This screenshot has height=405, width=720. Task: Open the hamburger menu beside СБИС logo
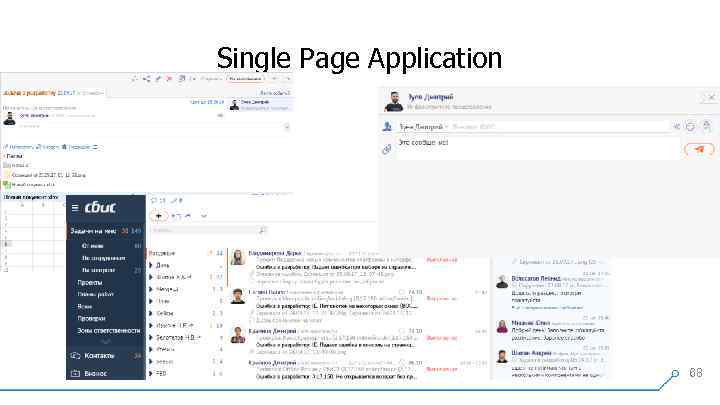[75, 208]
